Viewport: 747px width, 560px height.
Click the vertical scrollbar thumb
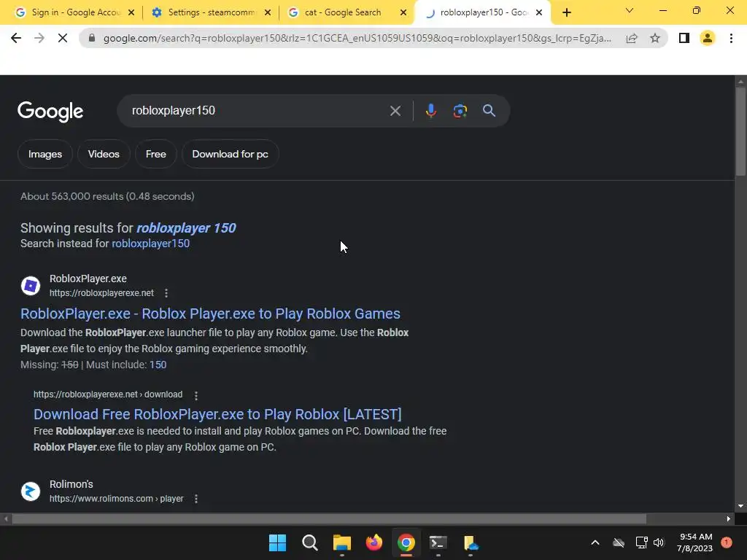[740, 131]
